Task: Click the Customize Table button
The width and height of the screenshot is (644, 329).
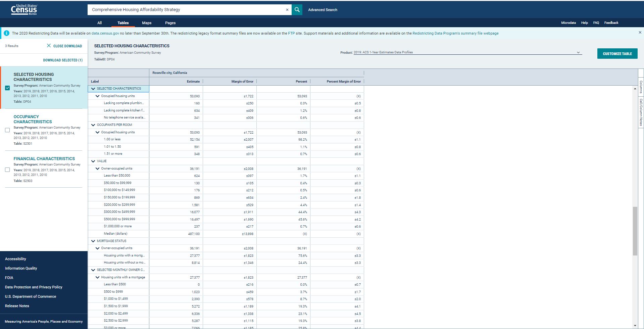Action: pos(617,54)
